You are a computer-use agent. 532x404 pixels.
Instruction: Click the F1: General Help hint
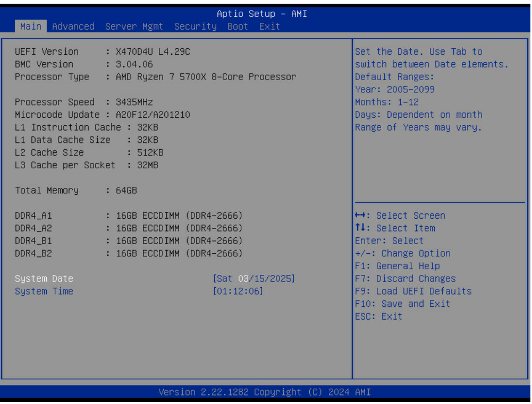(398, 266)
